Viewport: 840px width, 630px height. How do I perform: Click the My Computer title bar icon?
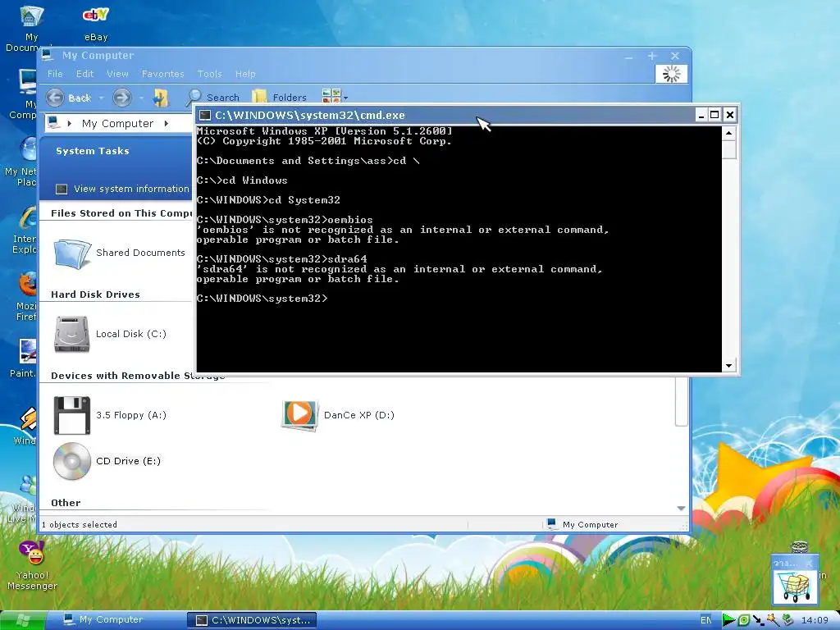click(48, 55)
